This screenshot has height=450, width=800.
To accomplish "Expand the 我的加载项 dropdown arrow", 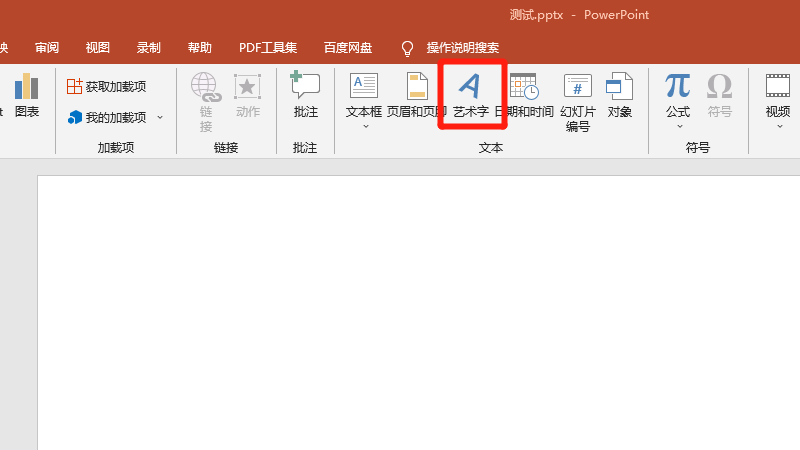I will coord(160,117).
